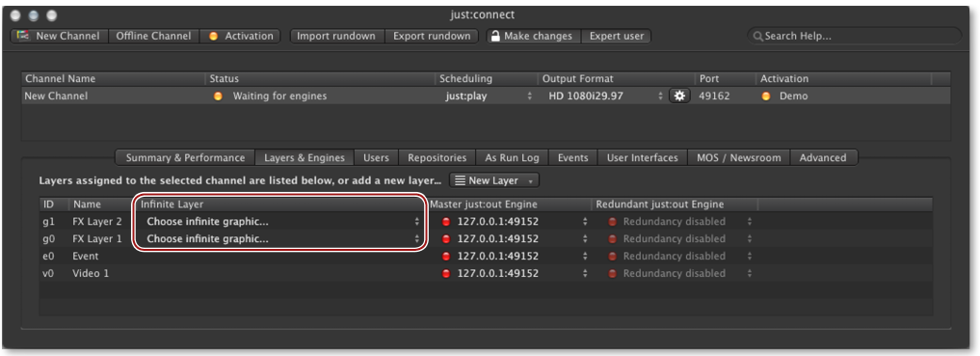980x356 pixels.
Task: Open the MOS / Newsroom tab
Action: click(739, 157)
